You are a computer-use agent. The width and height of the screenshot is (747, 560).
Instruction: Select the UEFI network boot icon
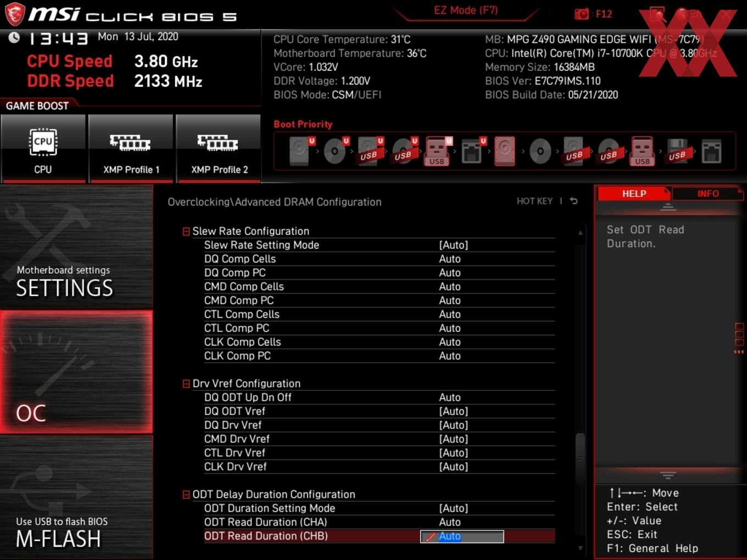472,151
